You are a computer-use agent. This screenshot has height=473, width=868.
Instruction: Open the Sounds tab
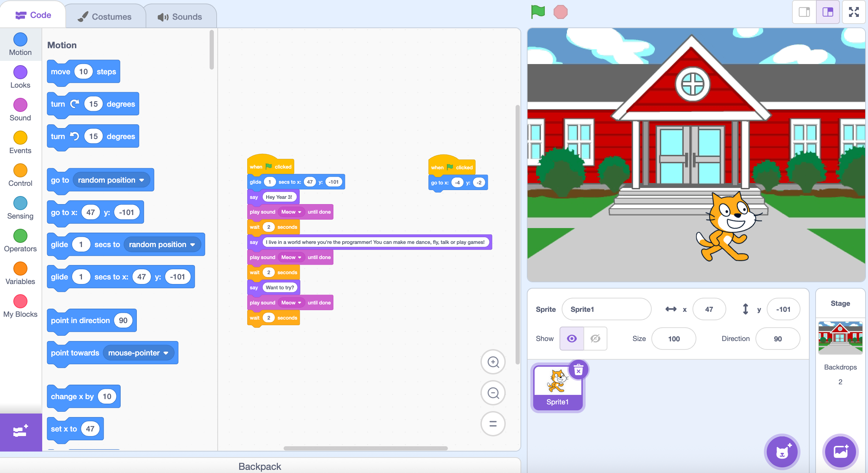tap(180, 17)
